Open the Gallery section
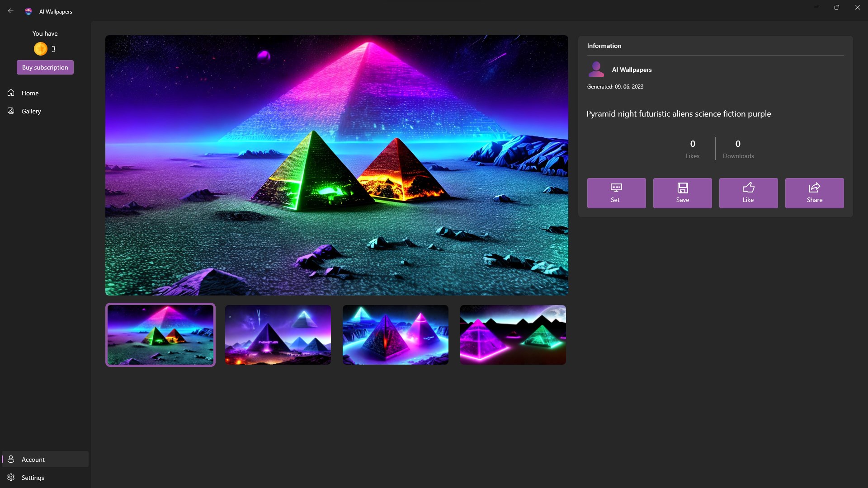 click(x=31, y=111)
